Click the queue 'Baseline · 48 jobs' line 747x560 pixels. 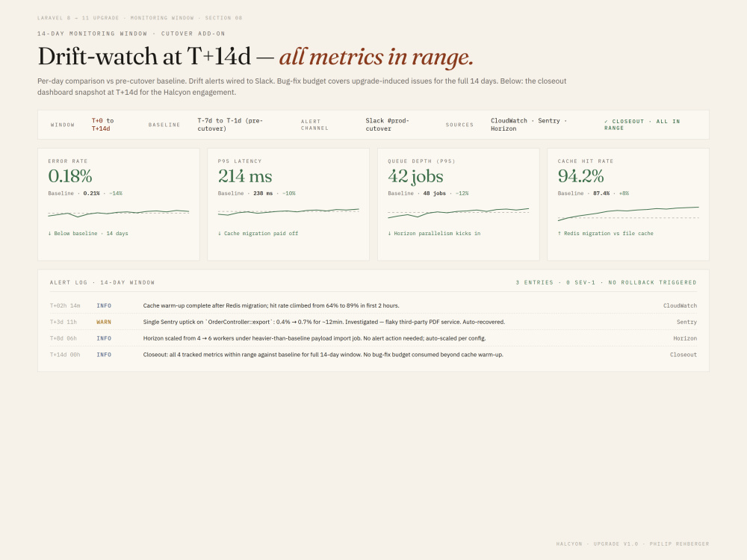(428, 193)
